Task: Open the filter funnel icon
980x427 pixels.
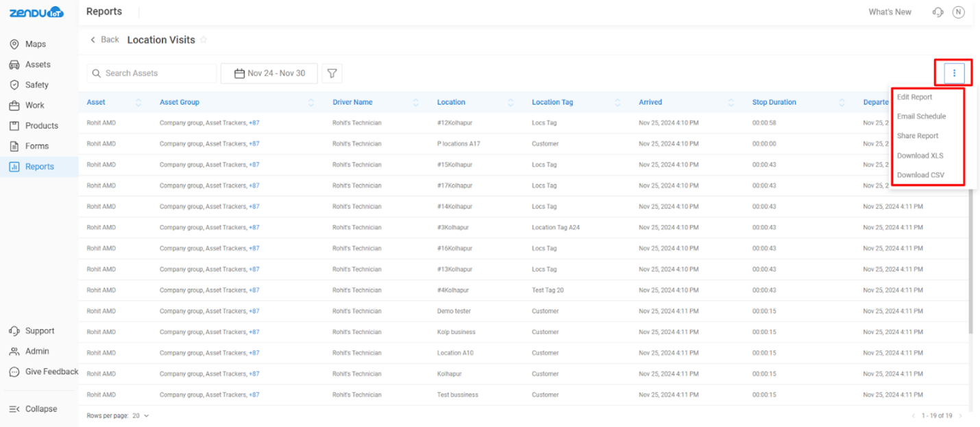Action: pos(332,73)
